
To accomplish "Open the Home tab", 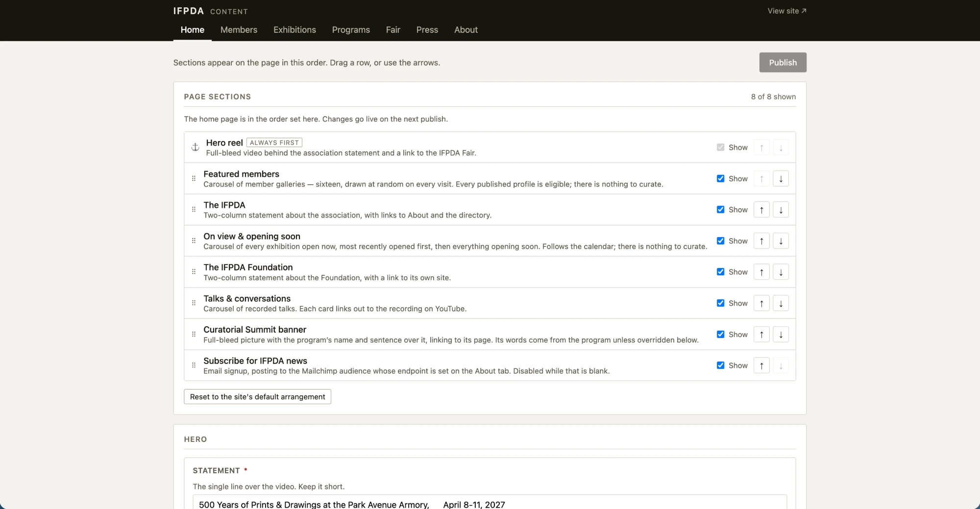I will 193,30.
